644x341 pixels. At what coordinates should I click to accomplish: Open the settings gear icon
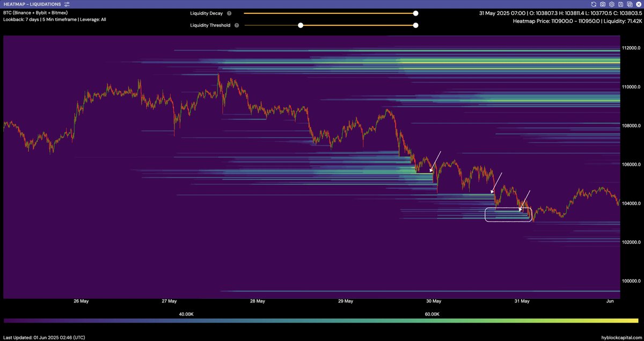pos(611,4)
